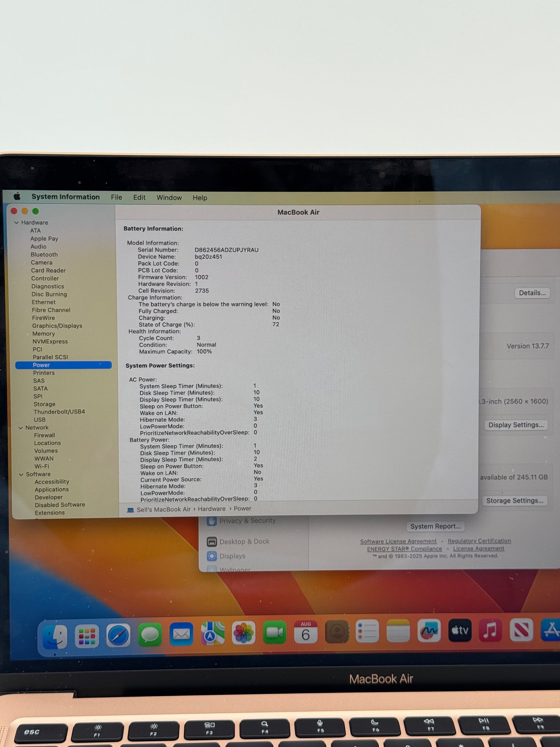Select Disabled Software in sidebar
The height and width of the screenshot is (747, 560).
pyautogui.click(x=60, y=505)
